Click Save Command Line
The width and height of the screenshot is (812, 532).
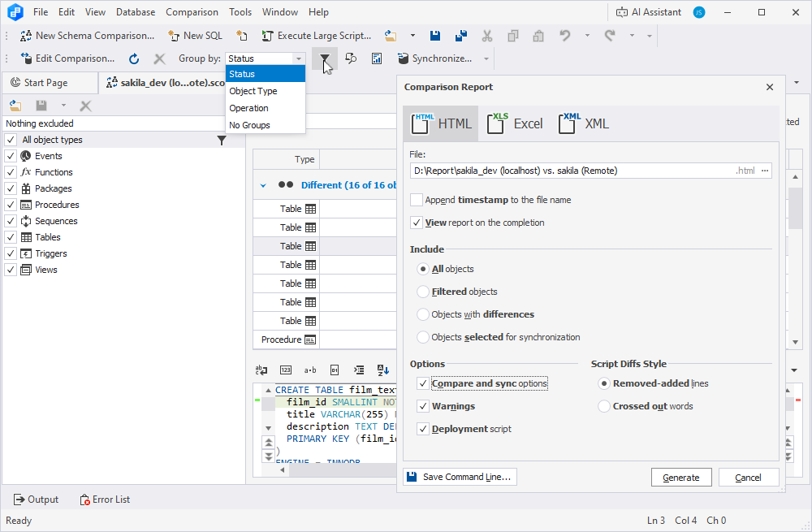click(x=460, y=477)
